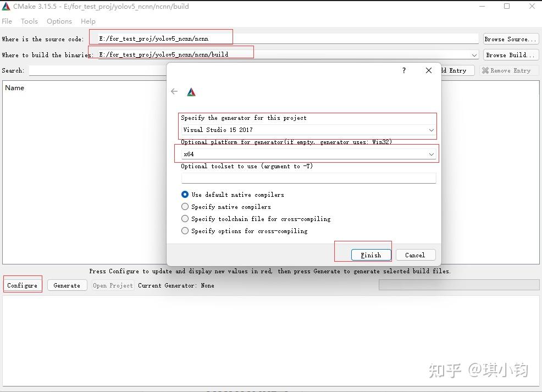Choose Specify toolchain file for cross-compiling
Image resolution: width=542 pixels, height=392 pixels.
coord(185,218)
